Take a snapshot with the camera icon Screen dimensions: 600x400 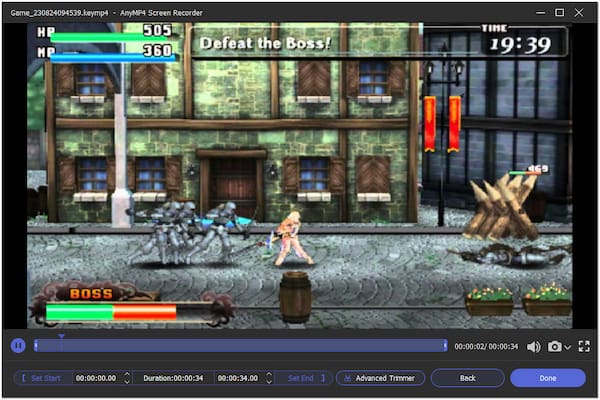click(554, 346)
